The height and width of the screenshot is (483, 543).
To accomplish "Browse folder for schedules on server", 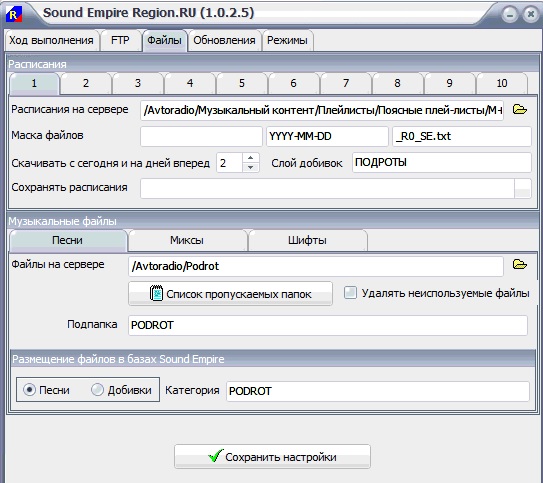I will [519, 110].
